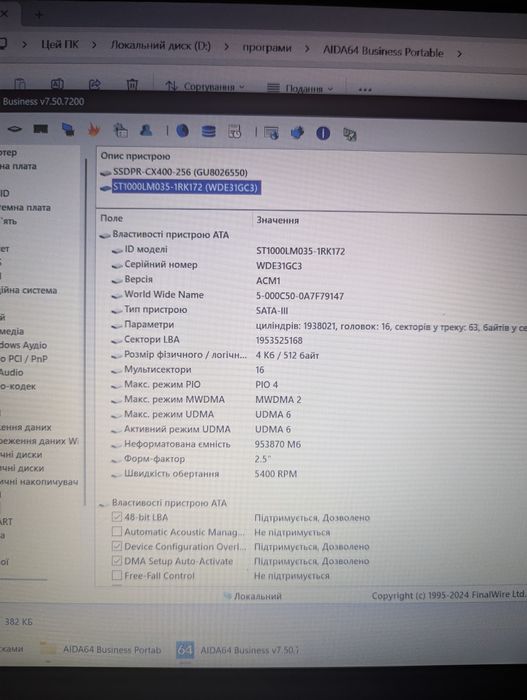
Task: Toggle the DMA Setup Auto-Activate checkbox
Action: 117,561
